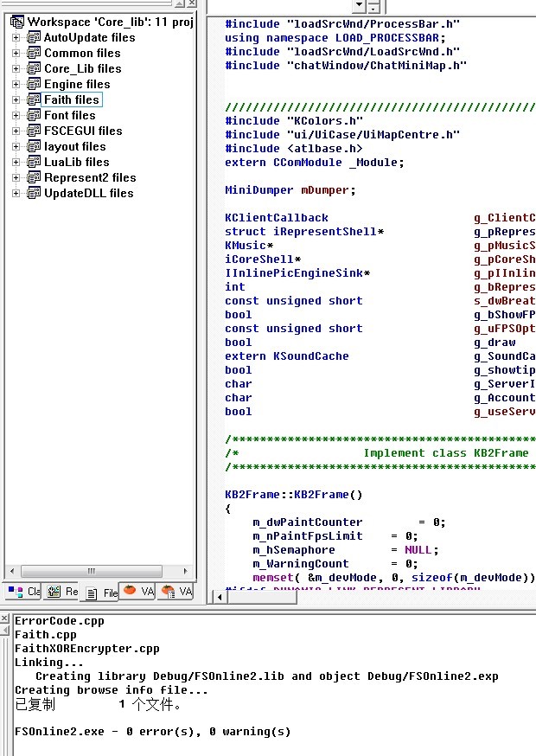Click the Engine files project icon
This screenshot has height=756, width=536.
(34, 84)
